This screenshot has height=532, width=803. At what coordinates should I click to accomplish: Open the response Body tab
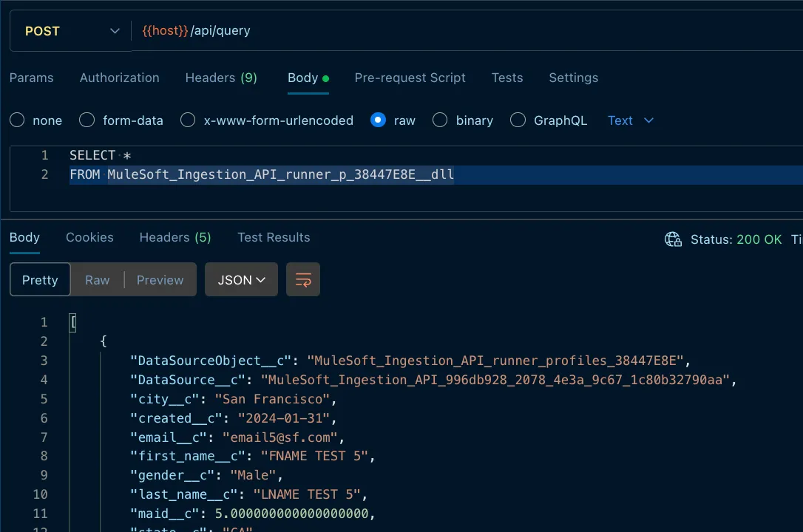24,237
